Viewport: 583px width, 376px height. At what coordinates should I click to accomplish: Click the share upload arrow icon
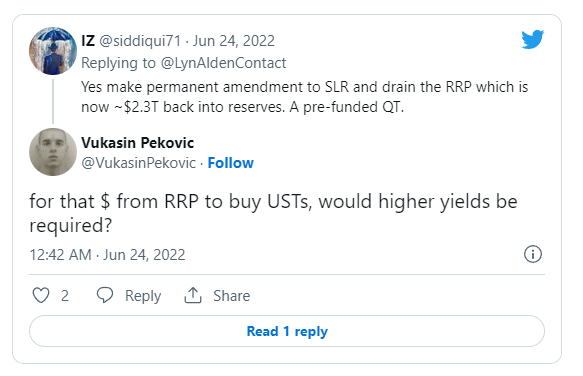click(193, 295)
